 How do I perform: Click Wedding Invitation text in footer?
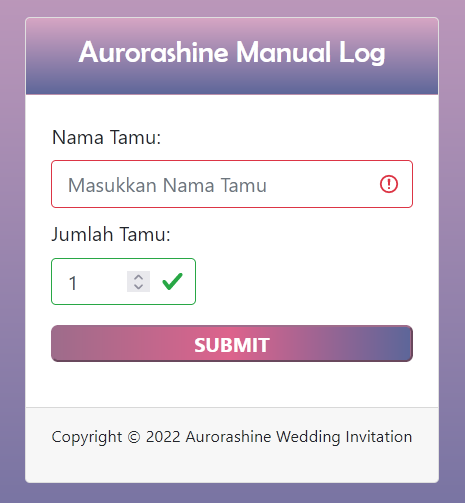point(344,437)
